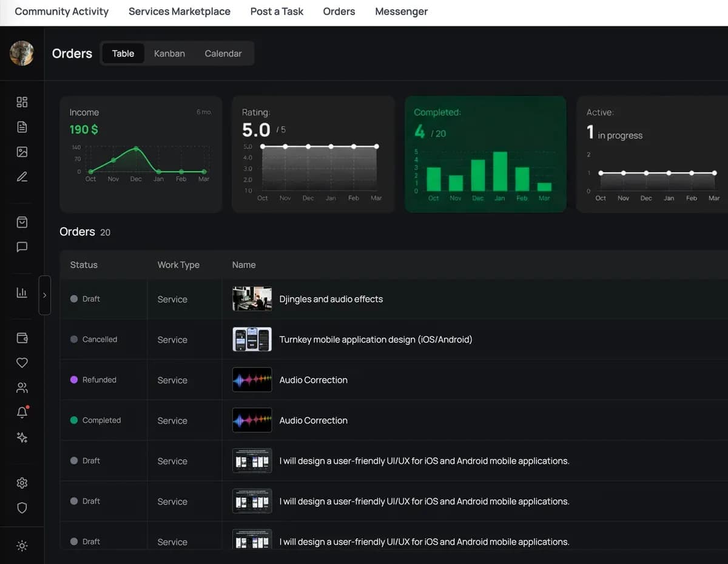Switch to the Calendar view tab
This screenshot has height=564, width=728.
[x=223, y=53]
